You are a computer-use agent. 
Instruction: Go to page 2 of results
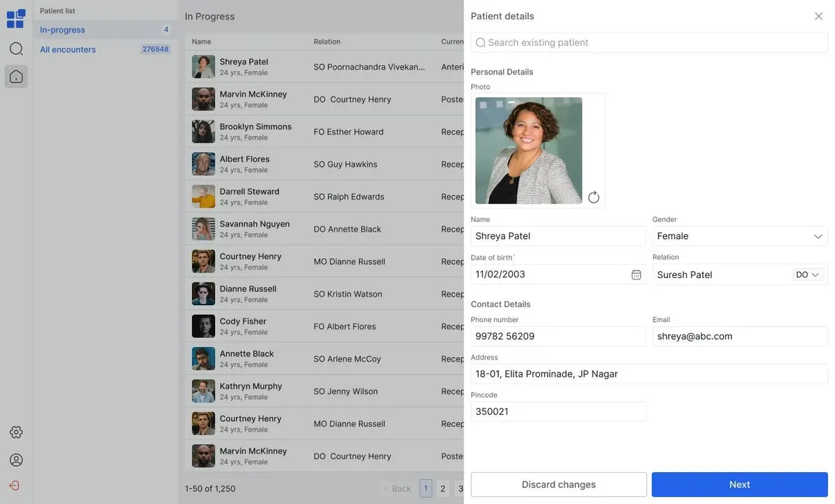coord(443,489)
